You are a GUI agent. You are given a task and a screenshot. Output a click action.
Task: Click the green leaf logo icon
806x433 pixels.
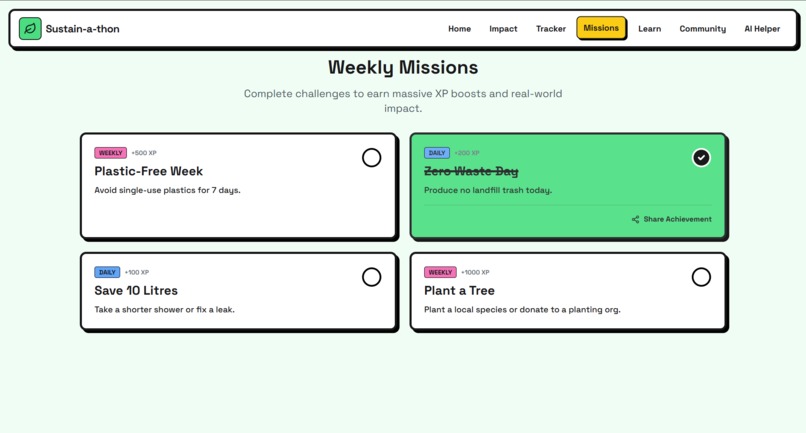point(30,29)
